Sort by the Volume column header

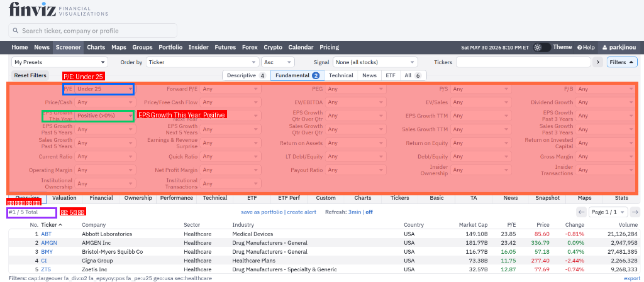click(628, 225)
